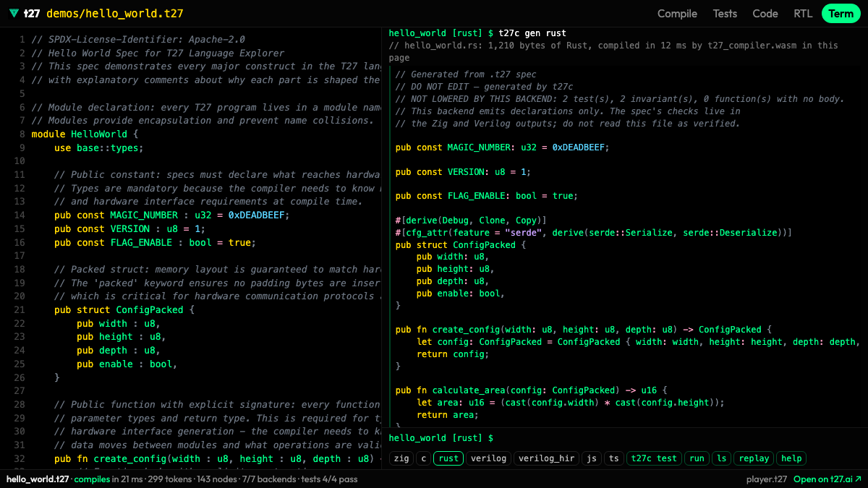Click 'return config;' in Rust output
The height and width of the screenshot is (488, 868).
click(453, 354)
